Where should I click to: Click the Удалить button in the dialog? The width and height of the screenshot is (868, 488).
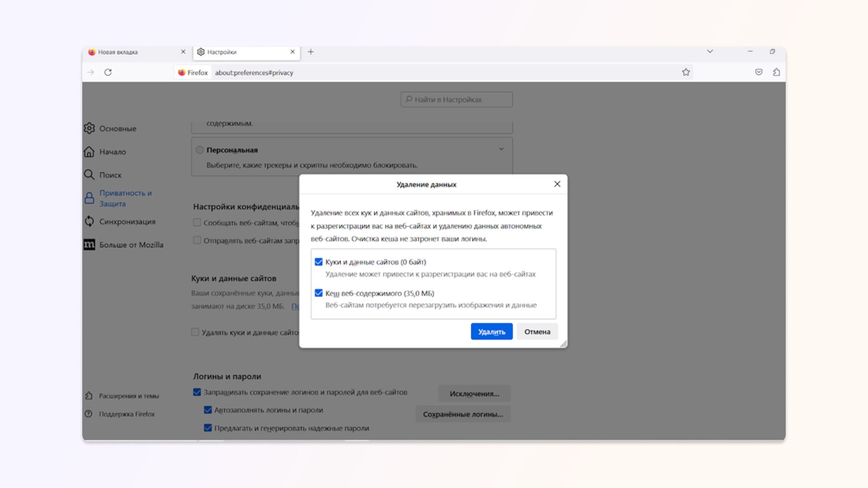(491, 332)
